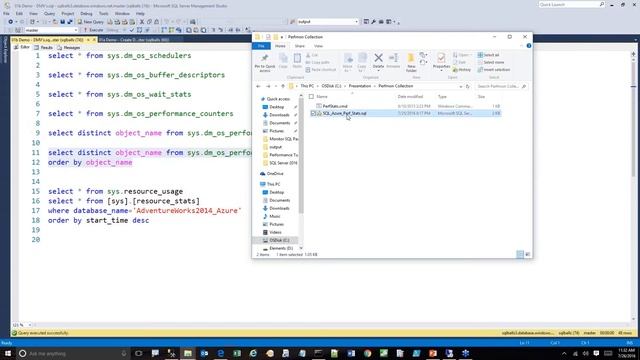Sort by Date modified column header

[x=410, y=97]
